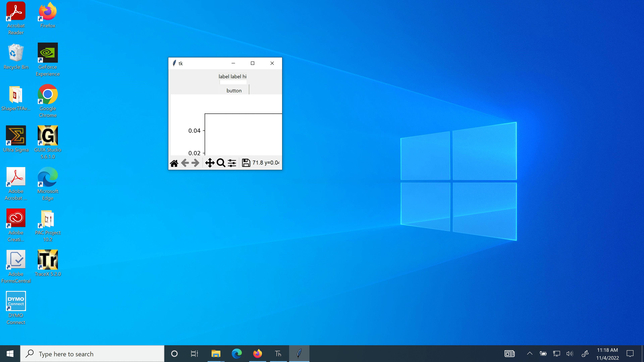Click the text entry field below the label

point(233,82)
